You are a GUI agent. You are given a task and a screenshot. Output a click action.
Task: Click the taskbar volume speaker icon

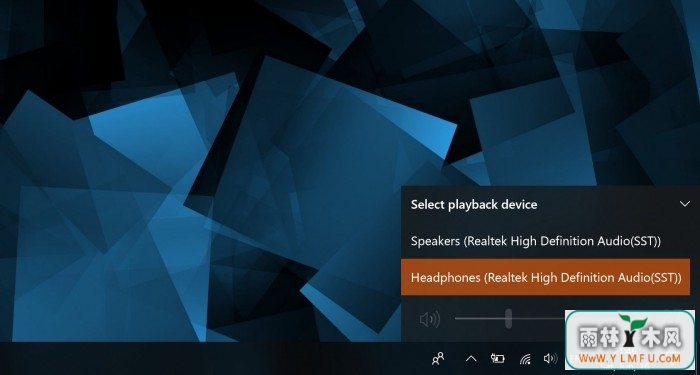[550, 358]
